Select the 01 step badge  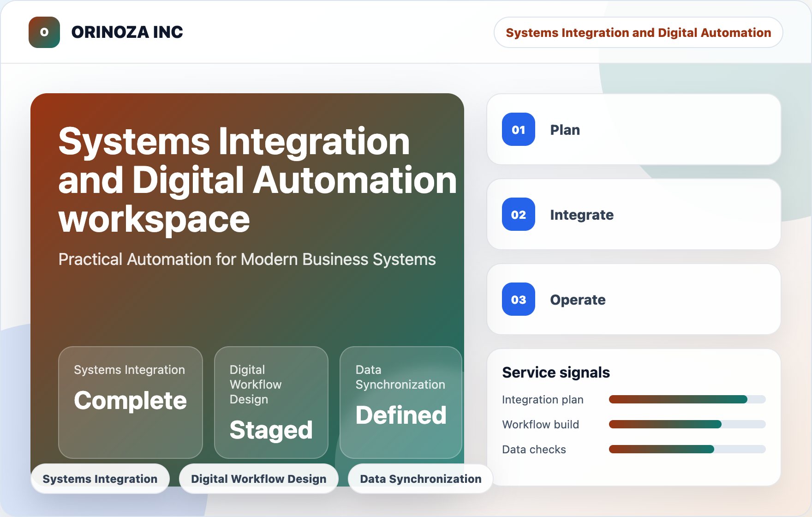click(519, 129)
